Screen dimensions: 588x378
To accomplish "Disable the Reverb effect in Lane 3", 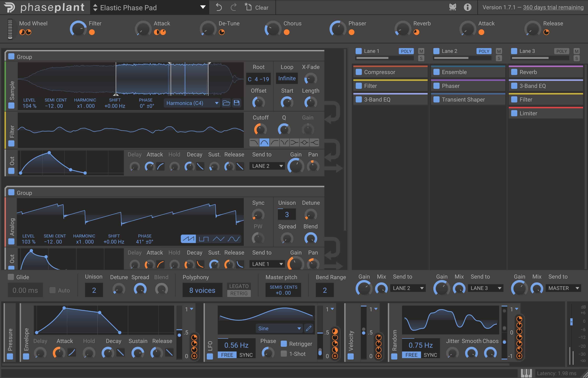I will (x=514, y=72).
